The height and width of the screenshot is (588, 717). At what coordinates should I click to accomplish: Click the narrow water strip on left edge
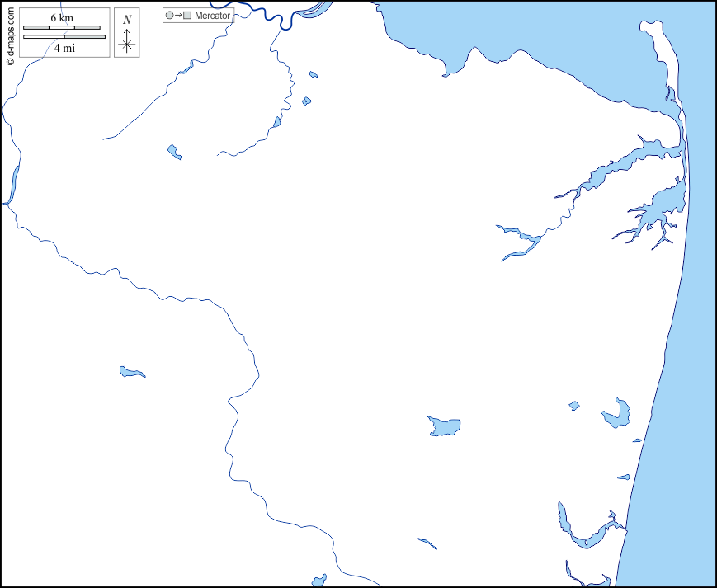(x=13, y=183)
